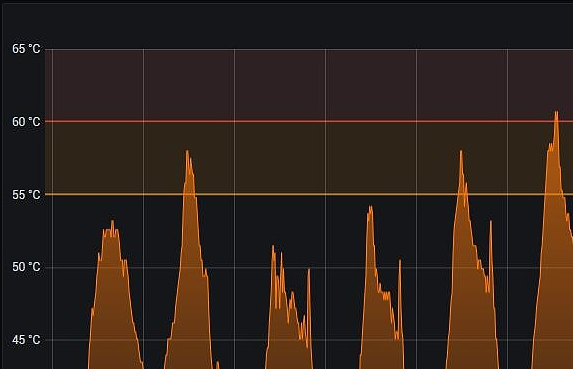Click the fifth peak's tip near 58 °C
The image size is (573, 369).
point(461,151)
